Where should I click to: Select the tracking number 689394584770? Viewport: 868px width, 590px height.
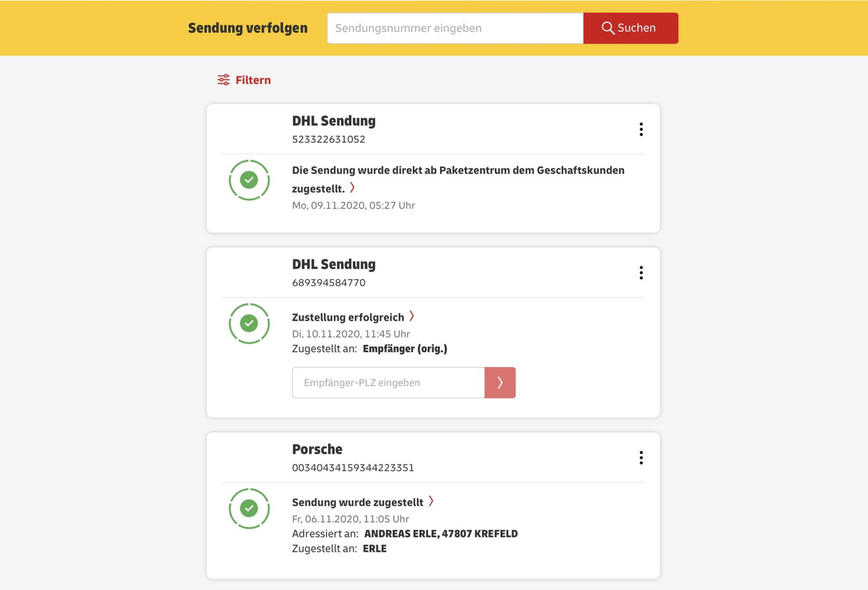(329, 283)
